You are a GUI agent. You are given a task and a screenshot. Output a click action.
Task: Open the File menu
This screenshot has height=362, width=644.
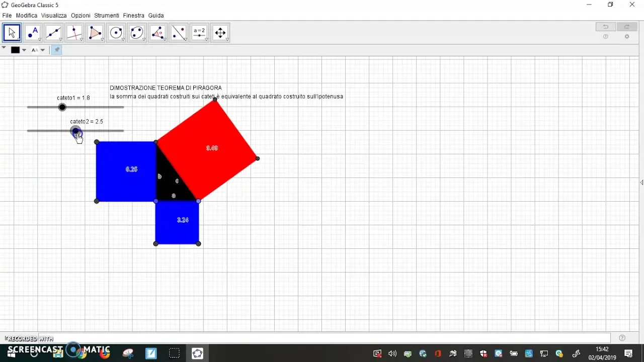(x=7, y=16)
